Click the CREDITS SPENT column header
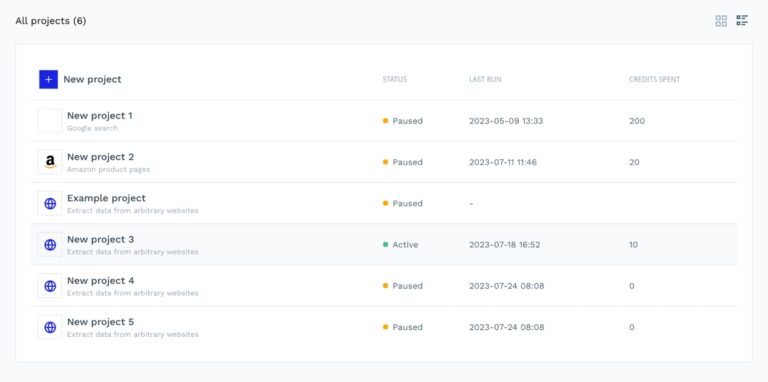Viewport: 768px width, 382px height. click(654, 79)
